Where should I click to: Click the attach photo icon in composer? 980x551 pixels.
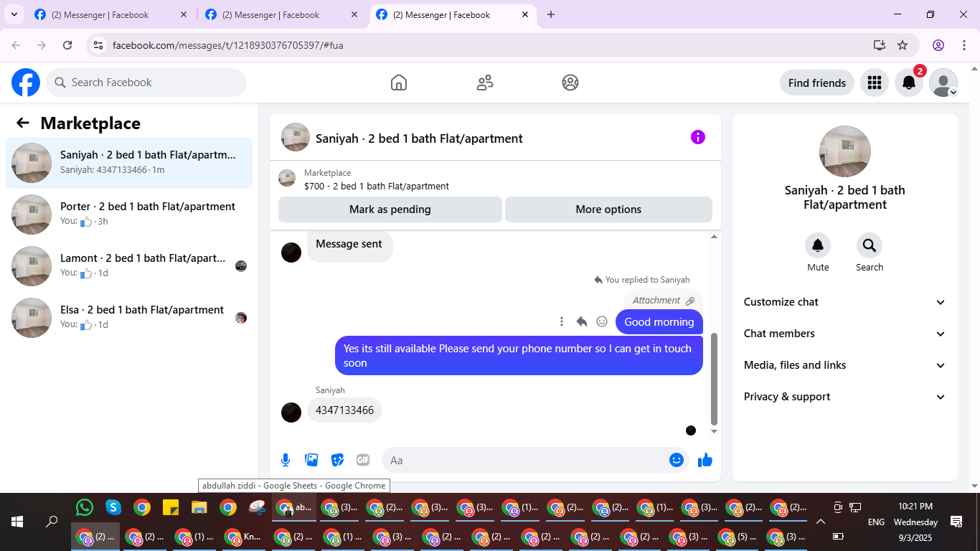pyautogui.click(x=311, y=460)
